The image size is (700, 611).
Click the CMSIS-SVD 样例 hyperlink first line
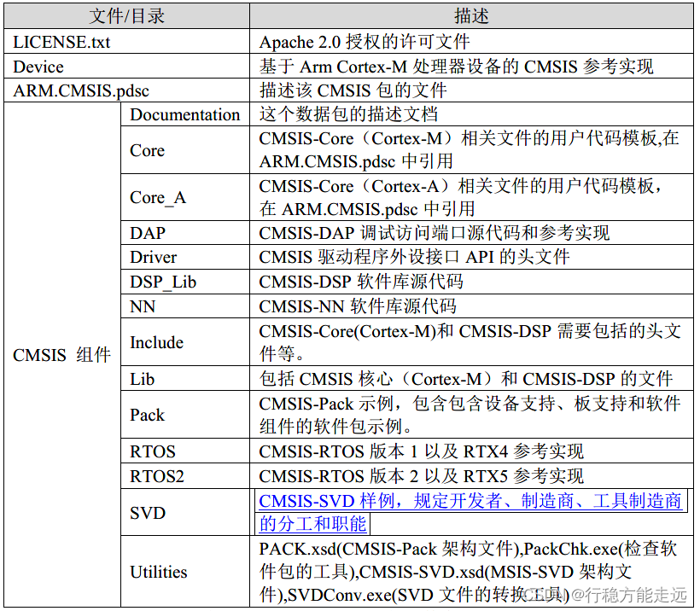pos(470,501)
